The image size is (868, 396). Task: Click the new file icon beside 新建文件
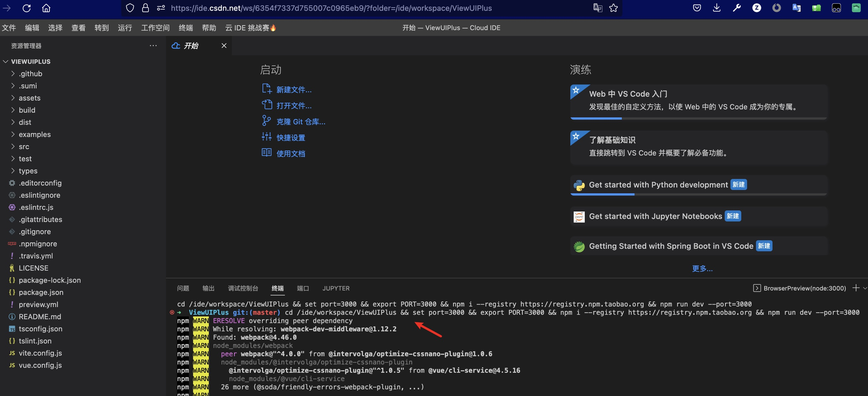267,89
